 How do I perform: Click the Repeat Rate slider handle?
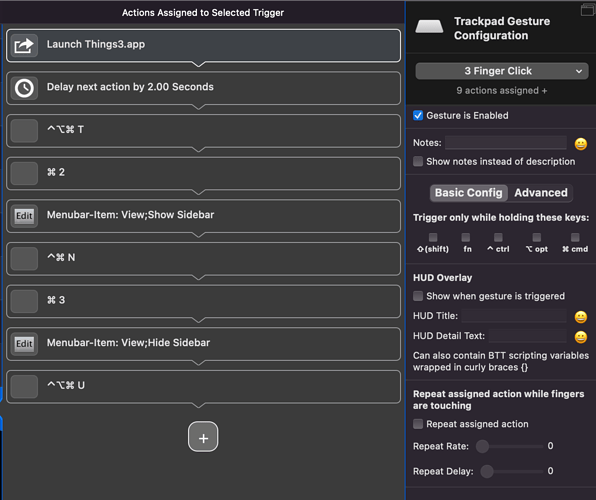pyautogui.click(x=482, y=446)
